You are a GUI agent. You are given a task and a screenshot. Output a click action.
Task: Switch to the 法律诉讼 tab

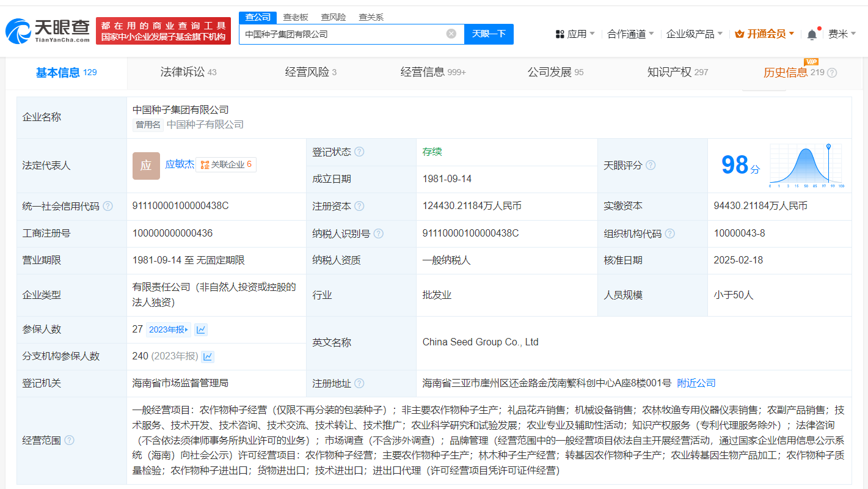click(188, 72)
